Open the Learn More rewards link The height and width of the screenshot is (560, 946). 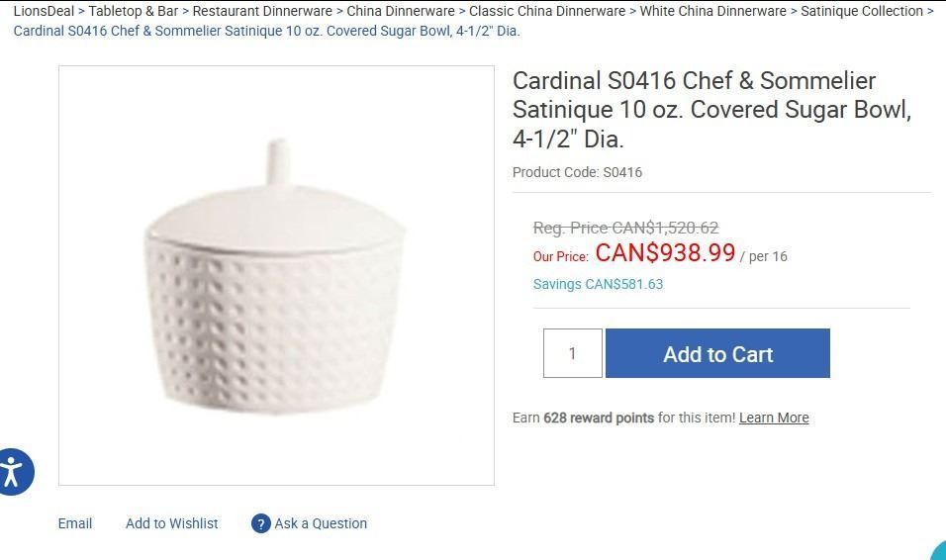point(774,418)
